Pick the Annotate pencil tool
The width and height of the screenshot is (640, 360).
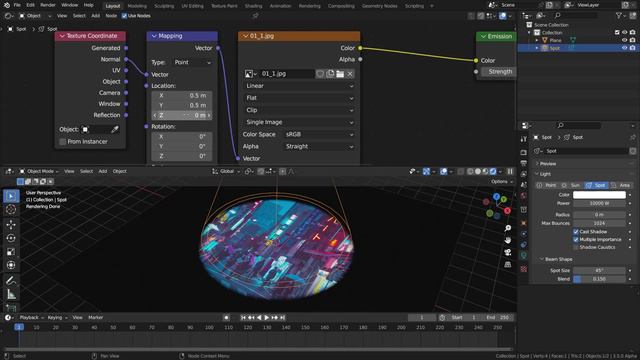coord(11,280)
